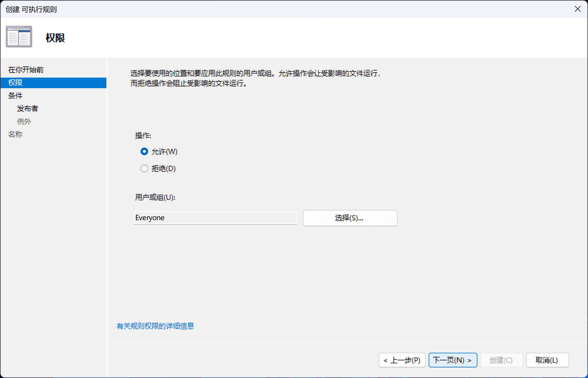Click the Everyone user or group field
This screenshot has width=588, height=378.
(215, 218)
